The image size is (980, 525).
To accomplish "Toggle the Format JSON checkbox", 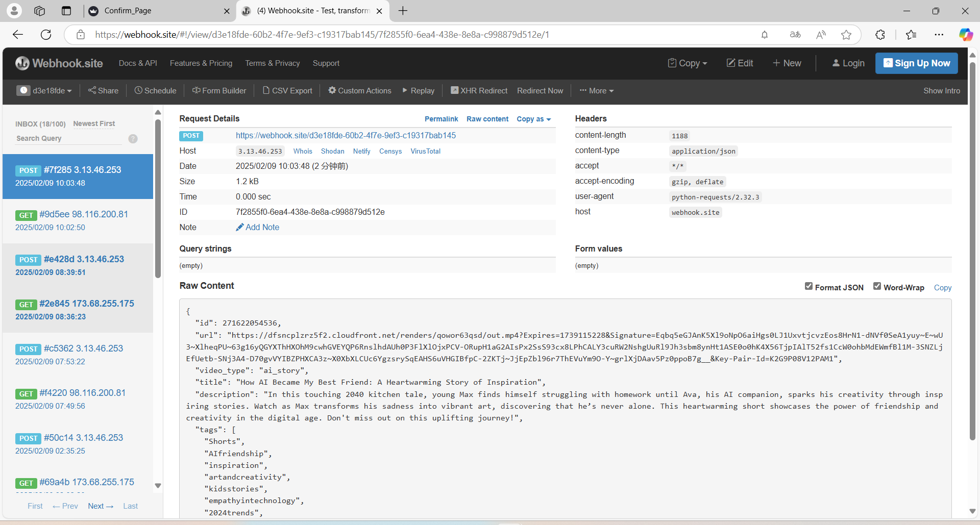I will click(x=808, y=286).
